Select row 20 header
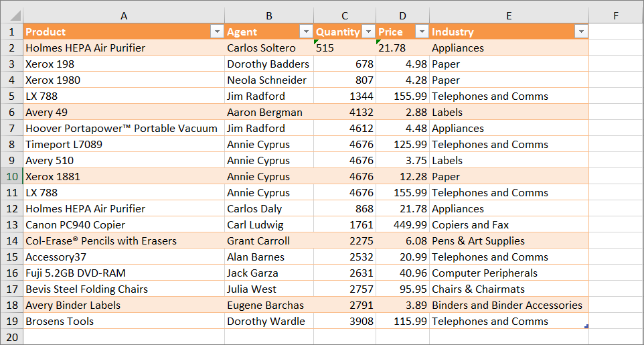Viewport: 644px width, 345px height. 11,337
